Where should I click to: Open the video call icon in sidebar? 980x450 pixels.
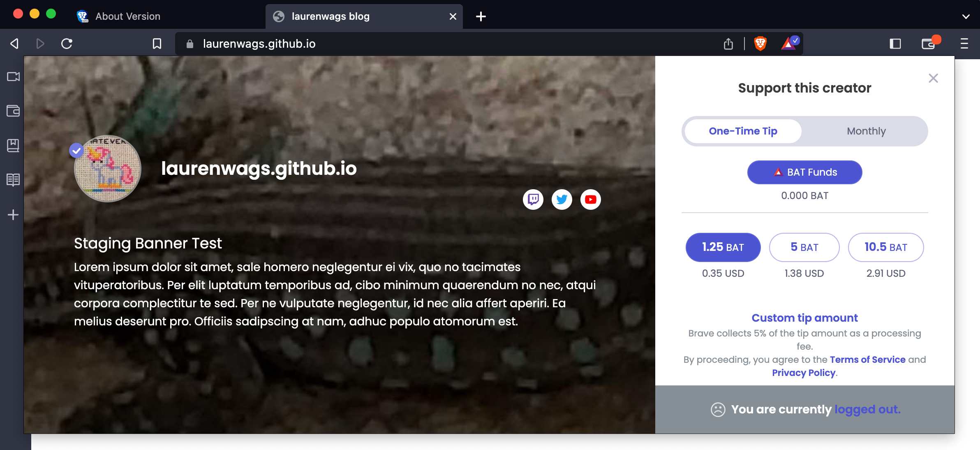[14, 77]
